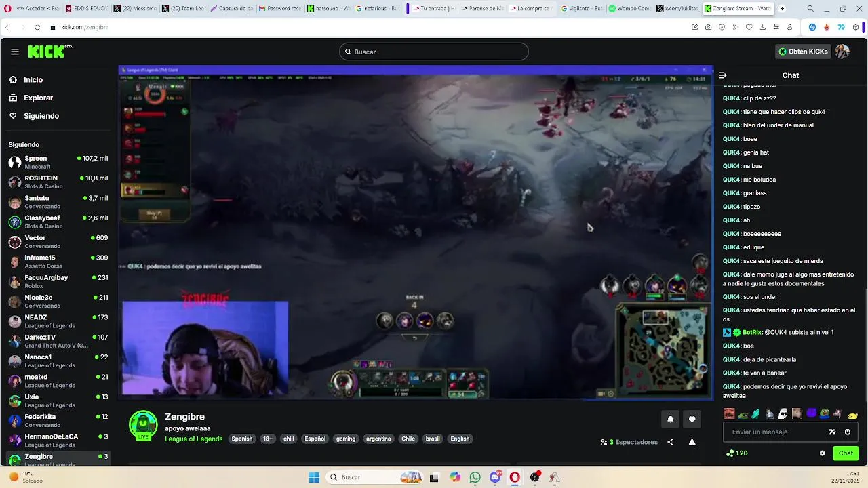This screenshot has height=488, width=868.
Task: Click the report warning triangle icon
Action: pos(692,442)
